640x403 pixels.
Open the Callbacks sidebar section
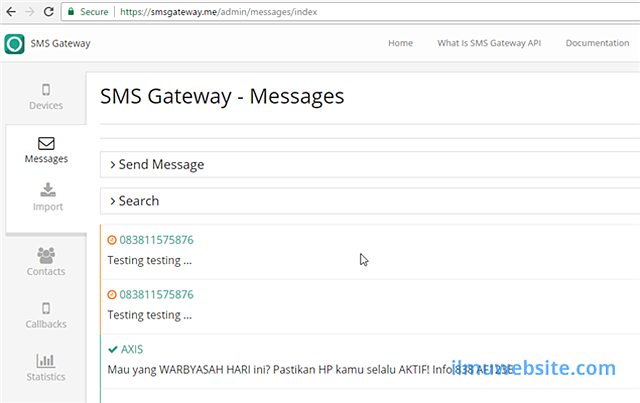(x=46, y=316)
